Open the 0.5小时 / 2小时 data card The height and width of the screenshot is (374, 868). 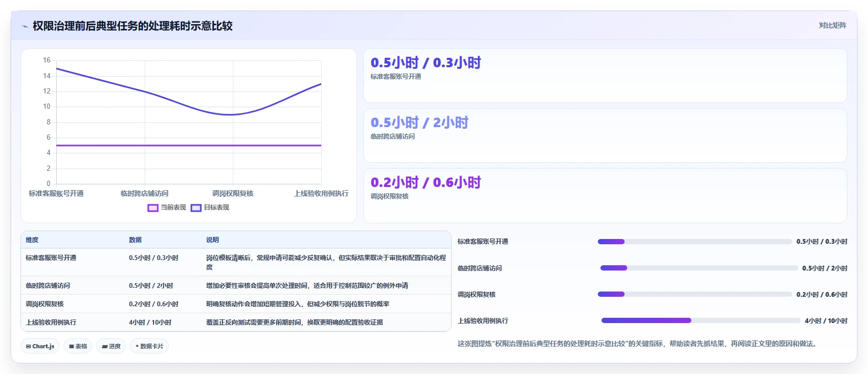605,136
